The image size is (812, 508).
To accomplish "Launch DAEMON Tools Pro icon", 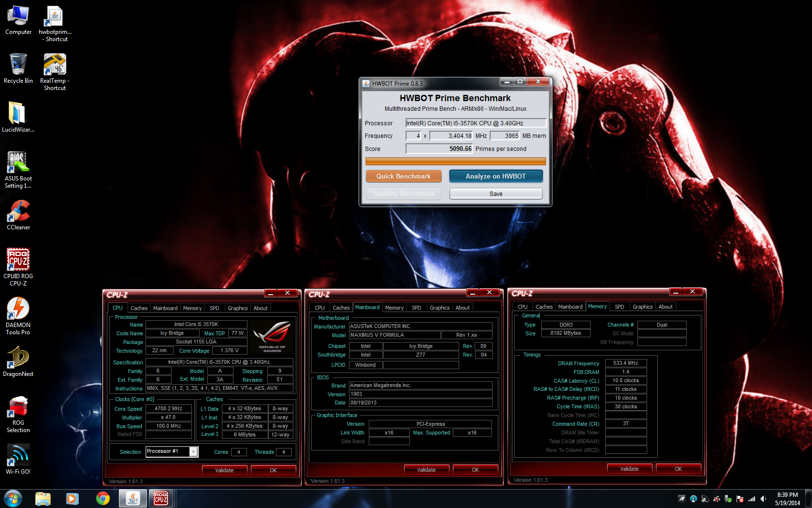I will pyautogui.click(x=18, y=316).
